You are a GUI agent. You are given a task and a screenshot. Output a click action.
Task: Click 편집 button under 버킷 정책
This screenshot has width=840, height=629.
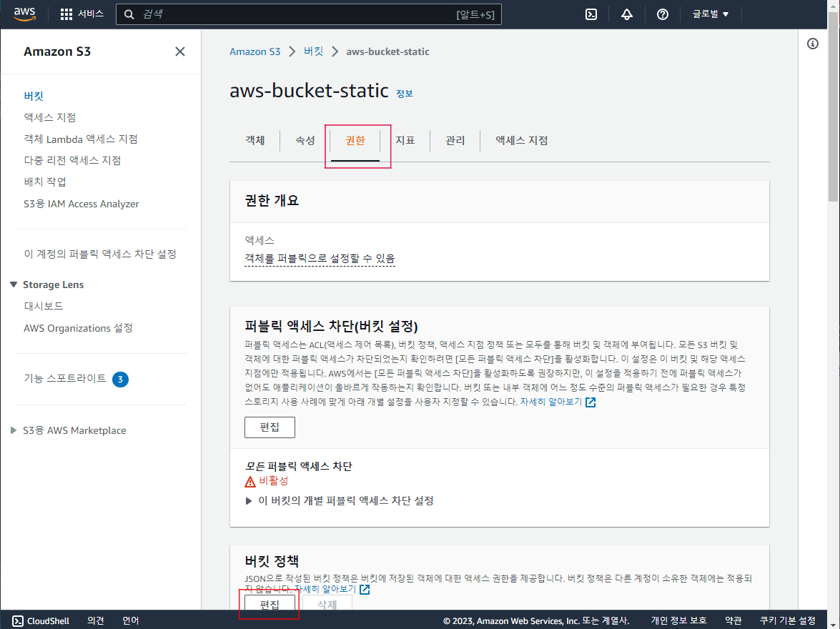coord(270,604)
